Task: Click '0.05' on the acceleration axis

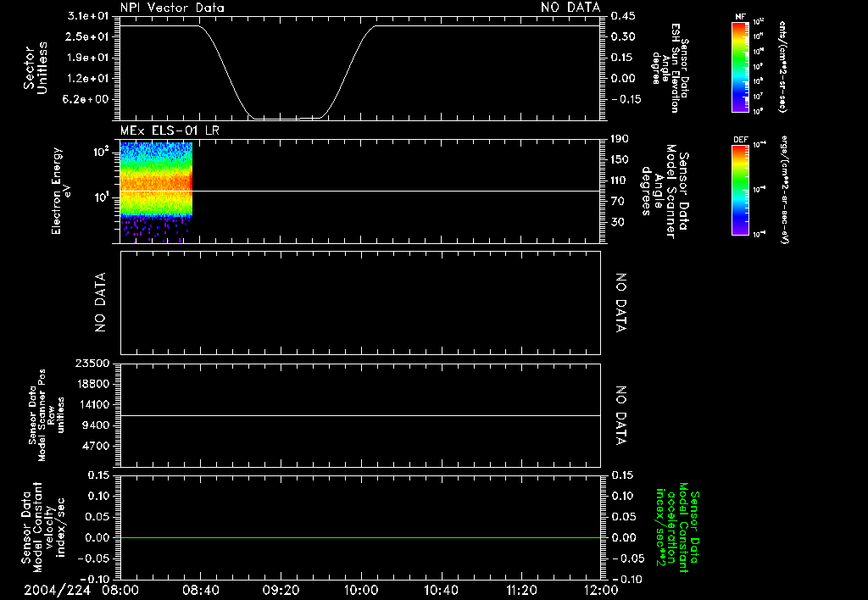Action: pyautogui.click(x=623, y=517)
